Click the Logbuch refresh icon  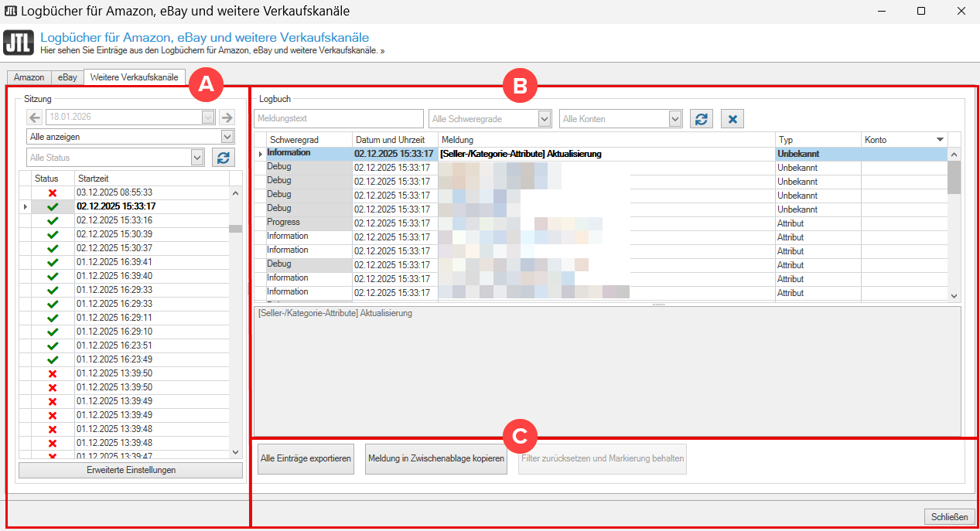pos(702,119)
